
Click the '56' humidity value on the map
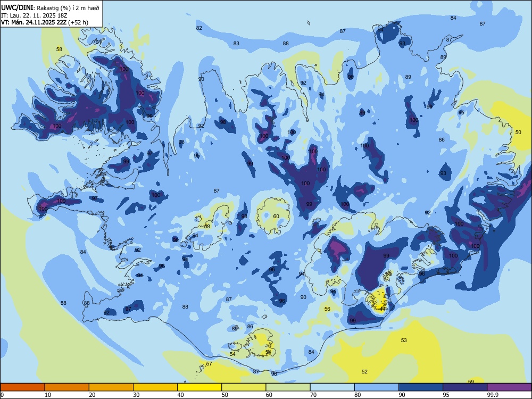(327, 309)
